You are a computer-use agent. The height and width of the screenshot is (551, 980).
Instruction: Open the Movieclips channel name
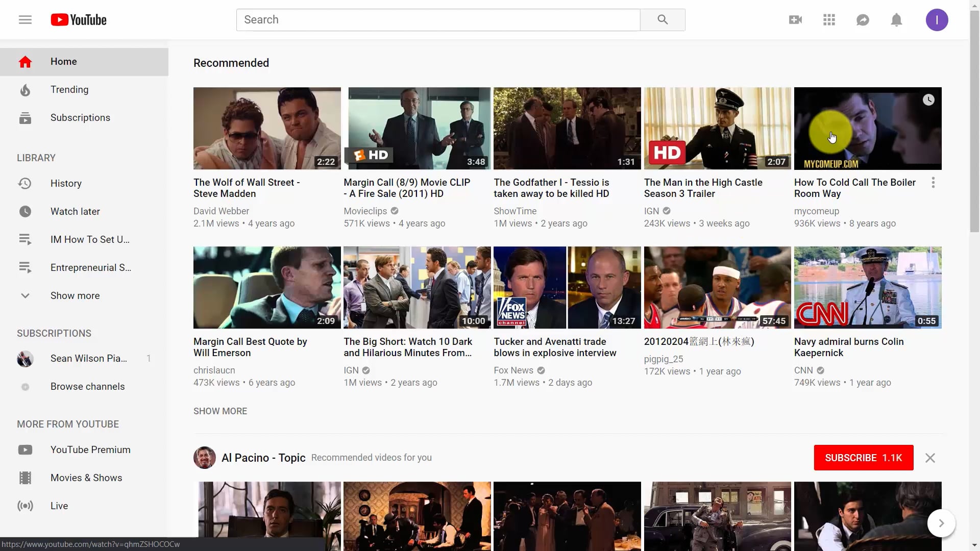click(x=365, y=211)
